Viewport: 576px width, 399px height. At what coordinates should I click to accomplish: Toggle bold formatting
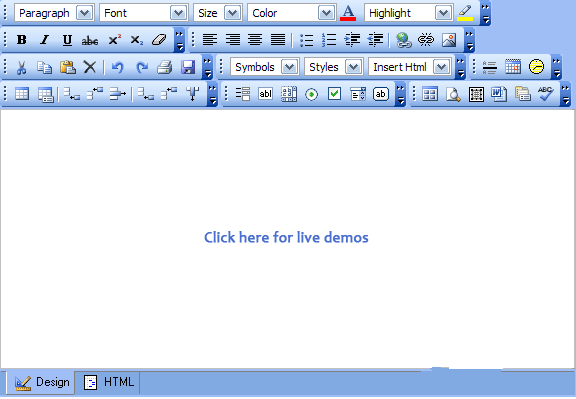pos(22,40)
